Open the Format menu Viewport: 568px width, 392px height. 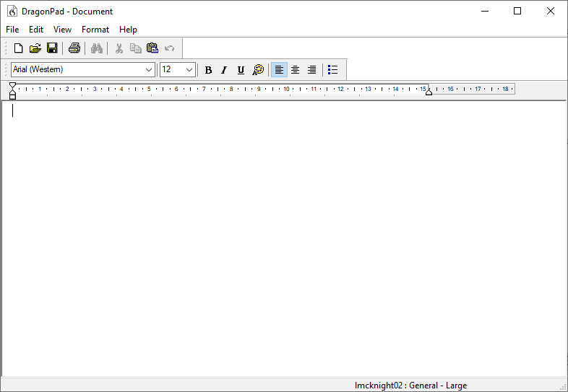click(x=95, y=30)
